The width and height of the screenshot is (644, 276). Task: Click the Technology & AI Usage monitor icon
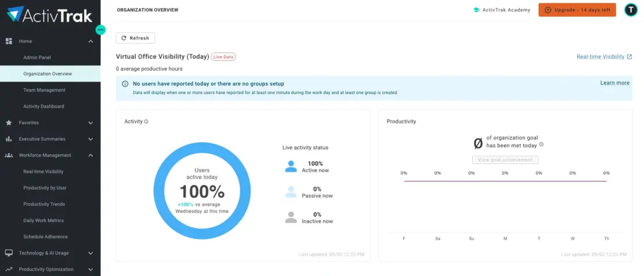point(9,253)
